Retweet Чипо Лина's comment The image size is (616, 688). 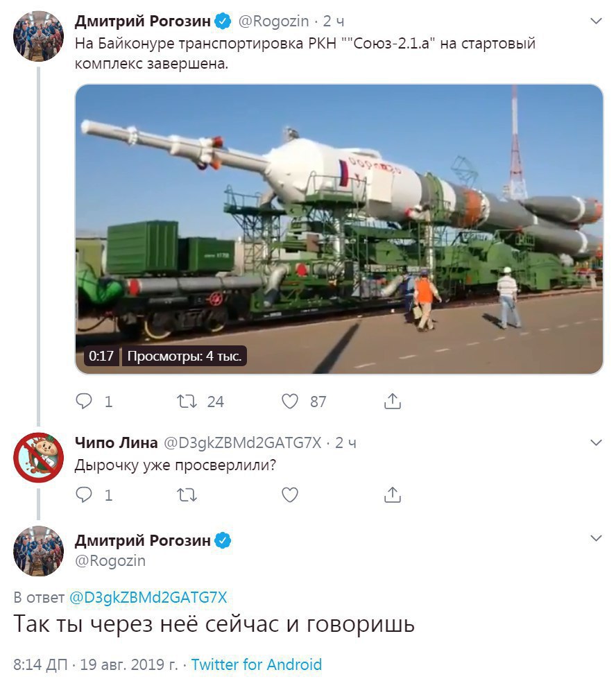[187, 495]
